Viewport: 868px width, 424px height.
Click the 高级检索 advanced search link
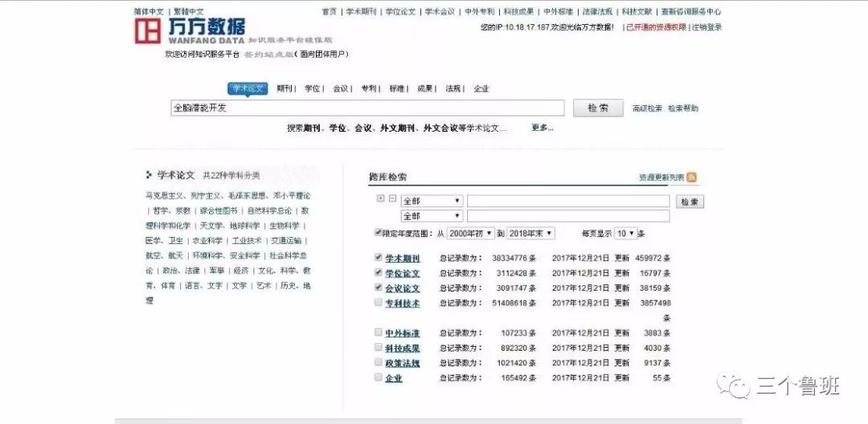(647, 108)
